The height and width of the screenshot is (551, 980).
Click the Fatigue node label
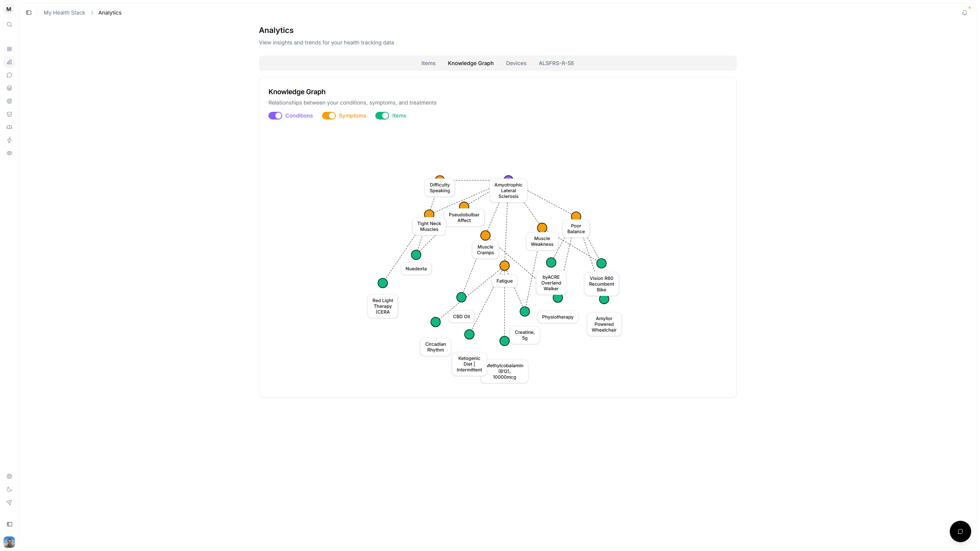tap(504, 281)
